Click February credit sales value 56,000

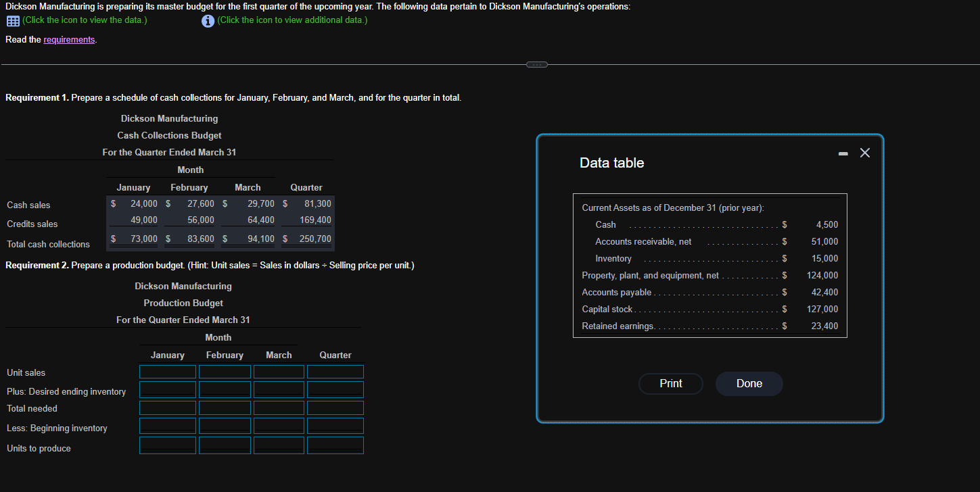tap(201, 220)
